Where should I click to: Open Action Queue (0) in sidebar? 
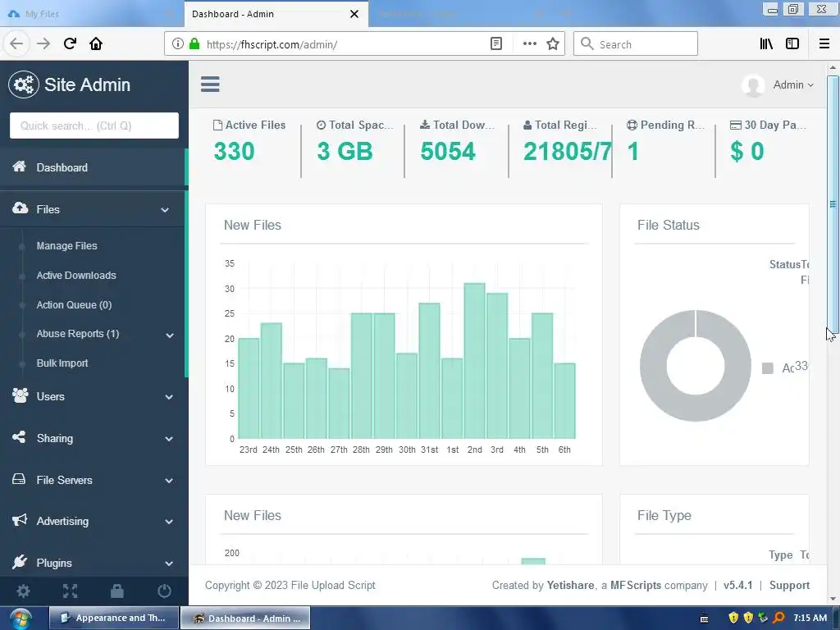74,305
